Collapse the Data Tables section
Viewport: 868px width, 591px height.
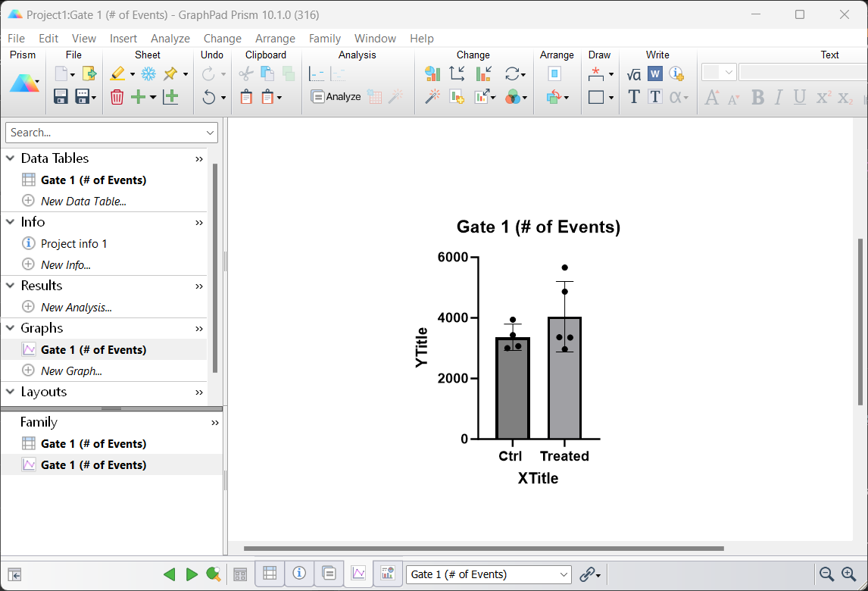coord(11,158)
